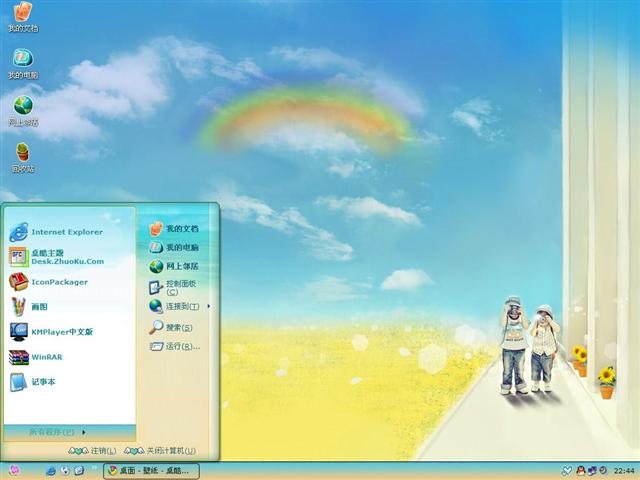Open 网上邻居 in start menu right column
Screen dimensions: 640x480
[174, 266]
